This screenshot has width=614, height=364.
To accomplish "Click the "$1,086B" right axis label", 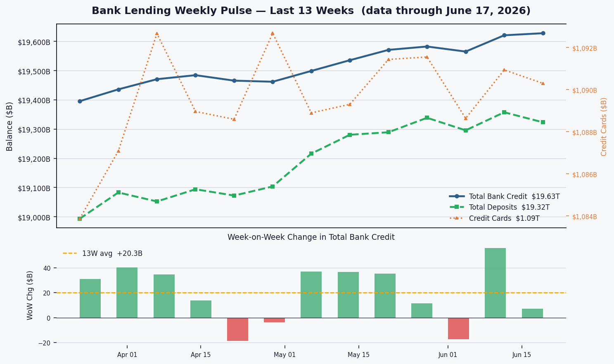I will tap(585, 175).
